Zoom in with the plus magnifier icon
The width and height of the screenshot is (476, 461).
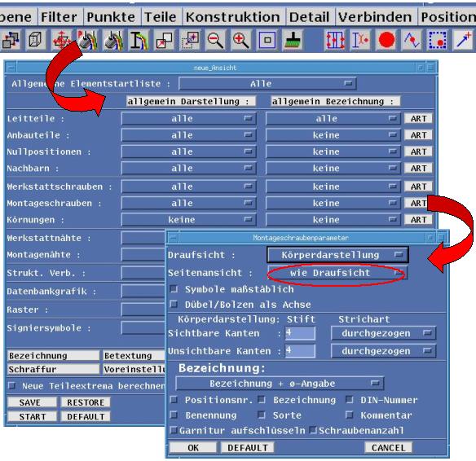tap(241, 40)
